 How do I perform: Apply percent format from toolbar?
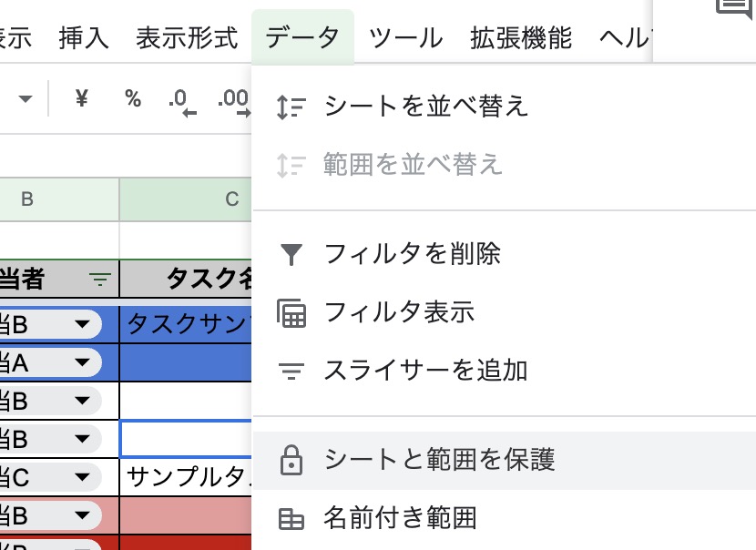pyautogui.click(x=133, y=98)
